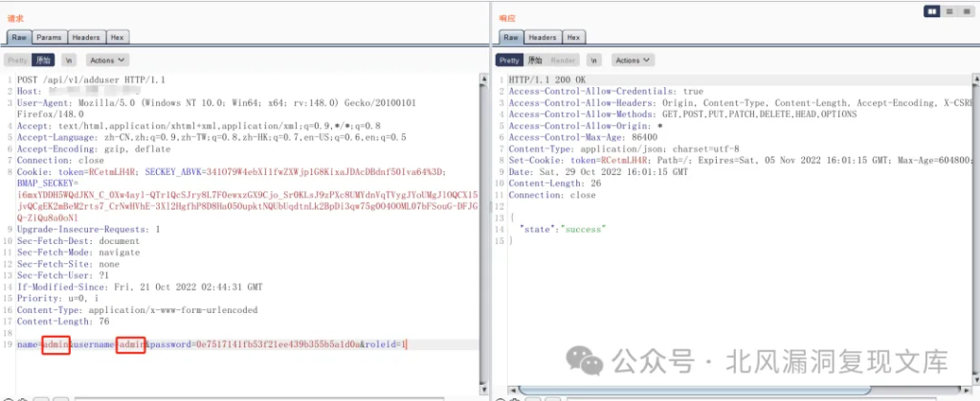980x401 pixels.
Task: Select the request Raw tab
Action: tap(19, 37)
